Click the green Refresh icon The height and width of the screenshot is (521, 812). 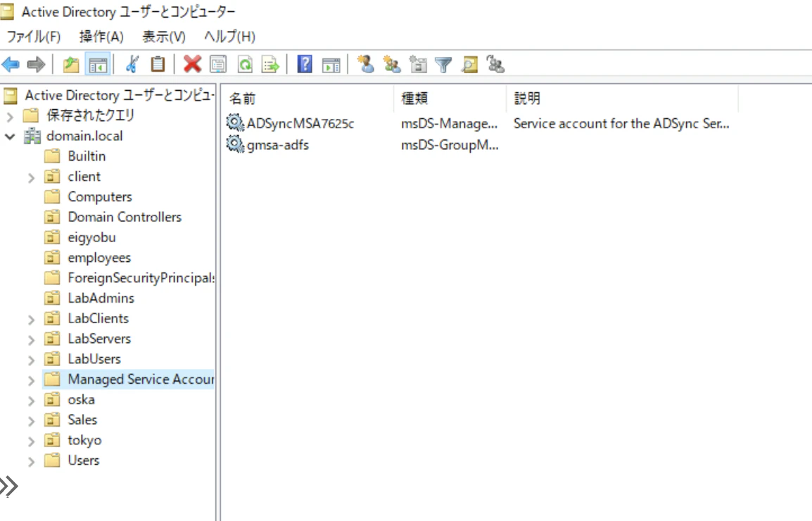pyautogui.click(x=245, y=65)
